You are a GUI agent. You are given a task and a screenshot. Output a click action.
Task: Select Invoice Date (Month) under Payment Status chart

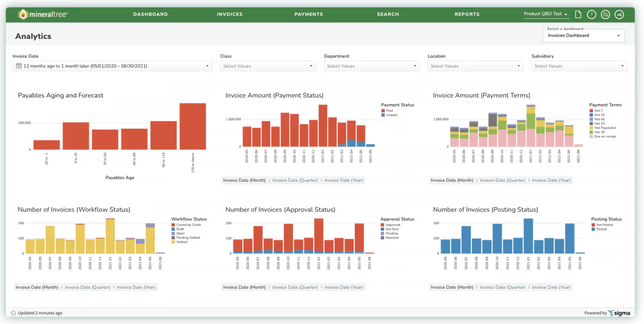(x=244, y=180)
